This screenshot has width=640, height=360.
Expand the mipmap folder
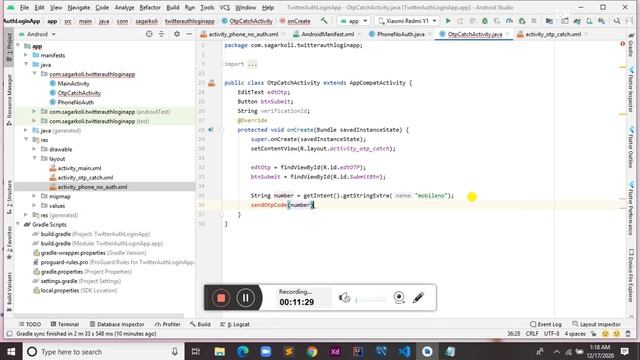tap(35, 196)
